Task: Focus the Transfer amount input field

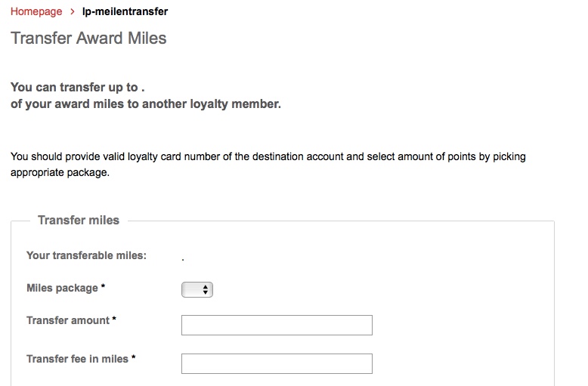Action: tap(277, 325)
